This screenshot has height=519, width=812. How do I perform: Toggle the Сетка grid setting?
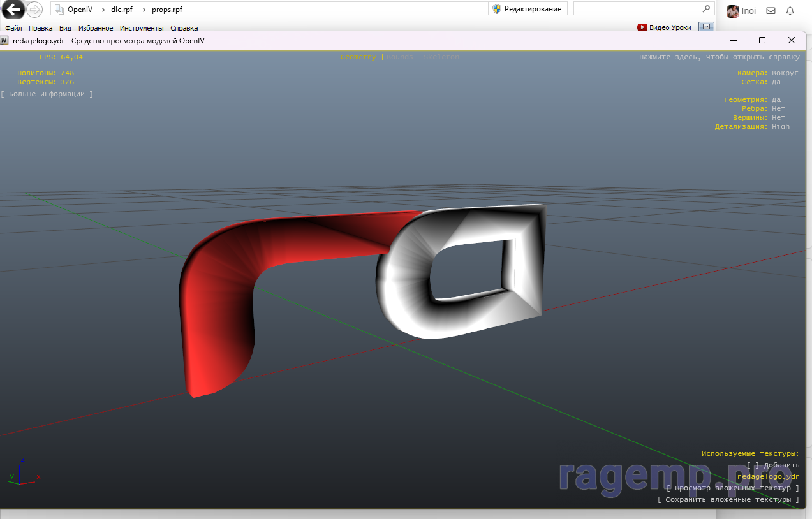(762, 82)
